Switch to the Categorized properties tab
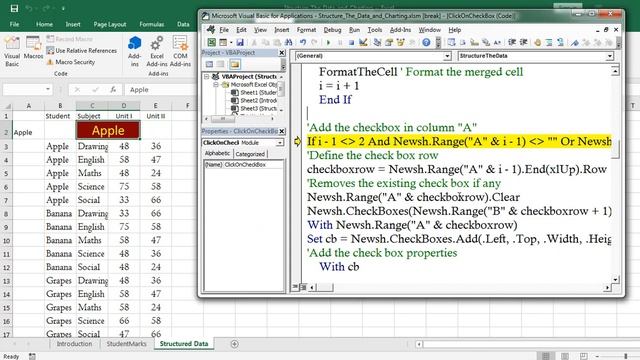 point(250,154)
